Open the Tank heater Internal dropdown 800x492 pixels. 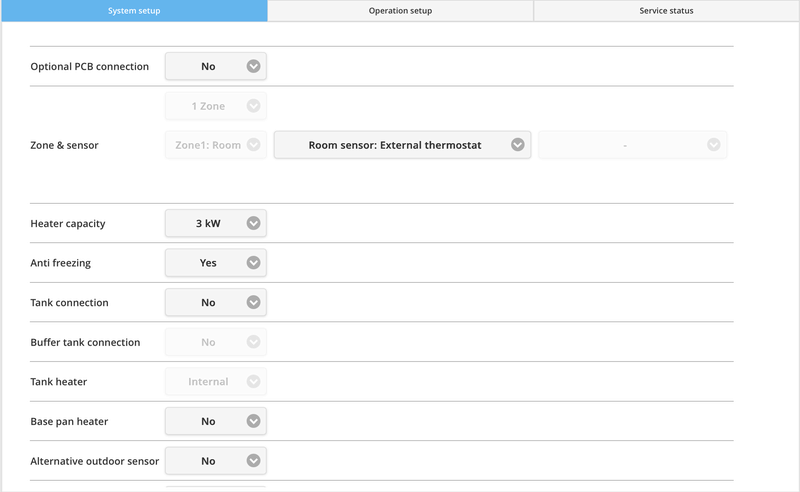[x=216, y=382]
